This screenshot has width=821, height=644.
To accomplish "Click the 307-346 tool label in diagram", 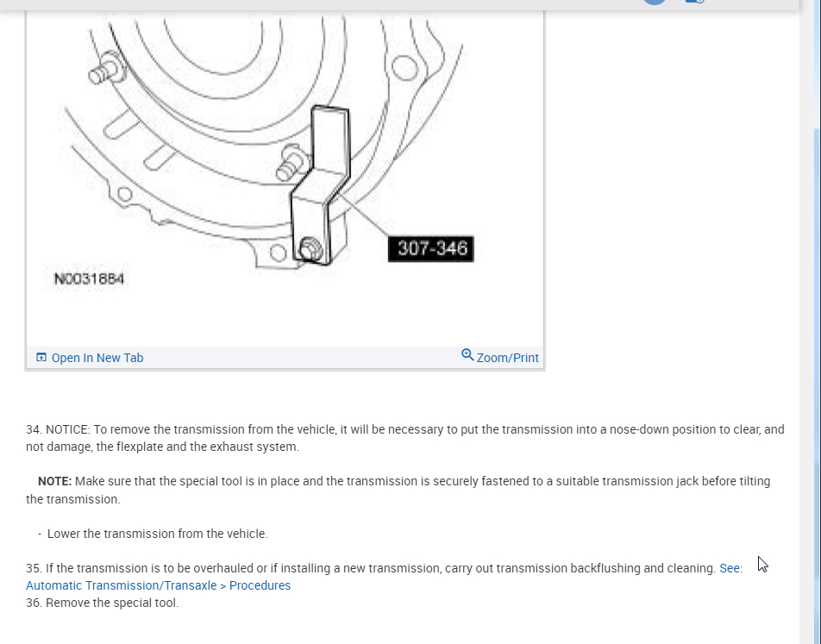I will 431,248.
